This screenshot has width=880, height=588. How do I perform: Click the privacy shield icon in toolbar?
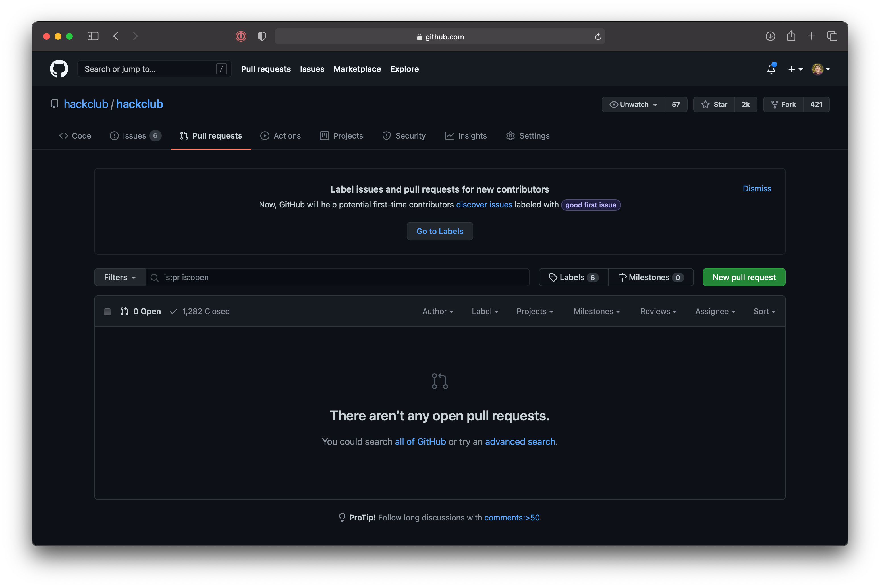click(262, 36)
